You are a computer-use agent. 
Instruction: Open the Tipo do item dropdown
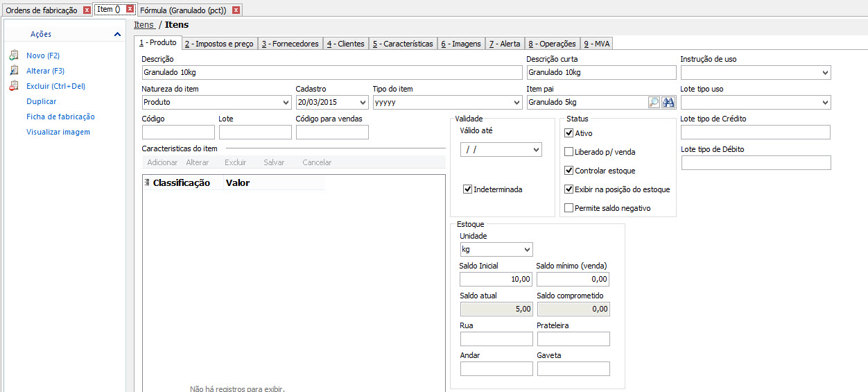[517, 103]
